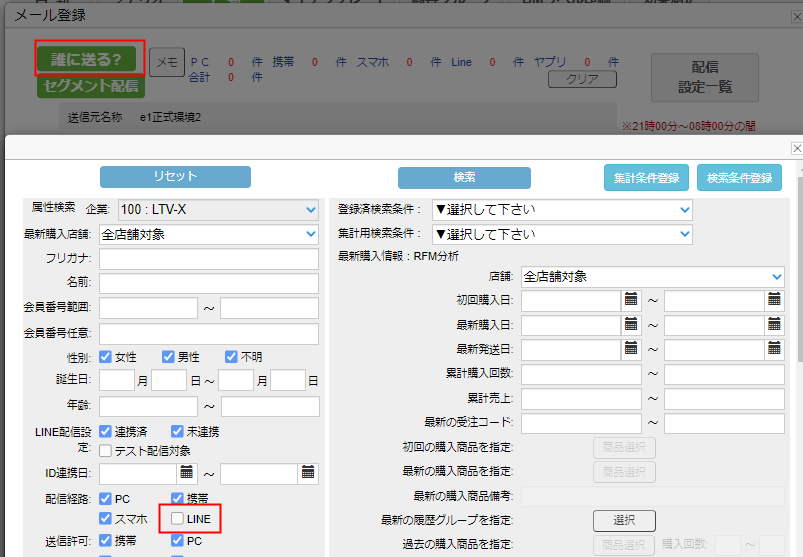The height and width of the screenshot is (557, 803).
Task: Enable the LINE delivery route checkbox
Action: 177,519
